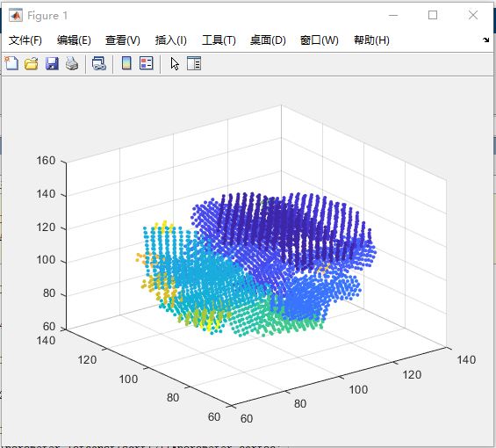Print the figure using the printer icon
Viewport: 496px width, 448px height.
point(72,63)
